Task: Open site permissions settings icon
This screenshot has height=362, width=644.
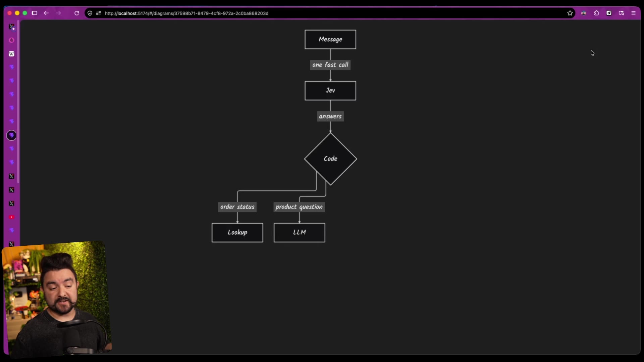Action: click(98, 13)
